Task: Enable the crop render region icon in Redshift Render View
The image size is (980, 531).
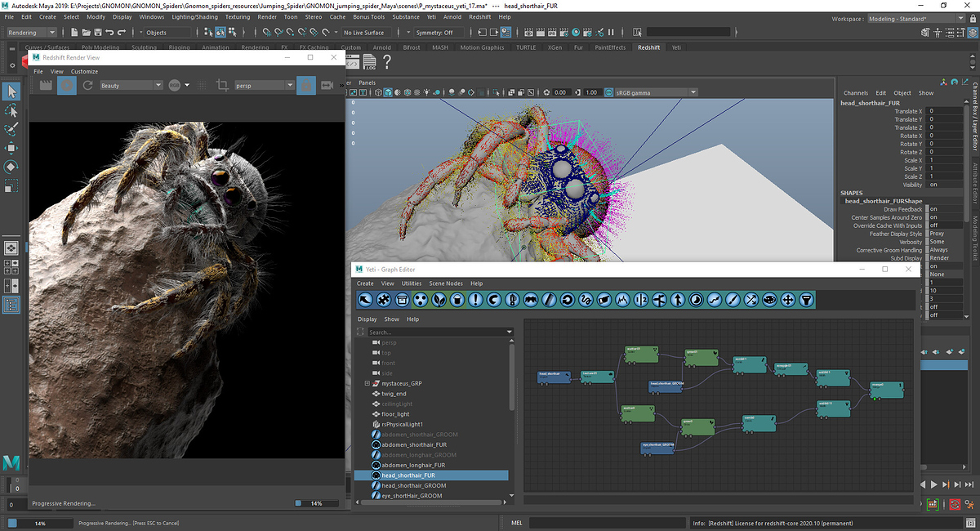Action: point(222,85)
